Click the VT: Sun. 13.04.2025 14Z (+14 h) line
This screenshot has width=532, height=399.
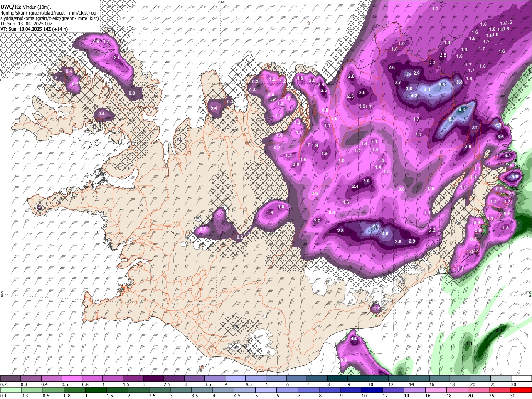click(34, 29)
